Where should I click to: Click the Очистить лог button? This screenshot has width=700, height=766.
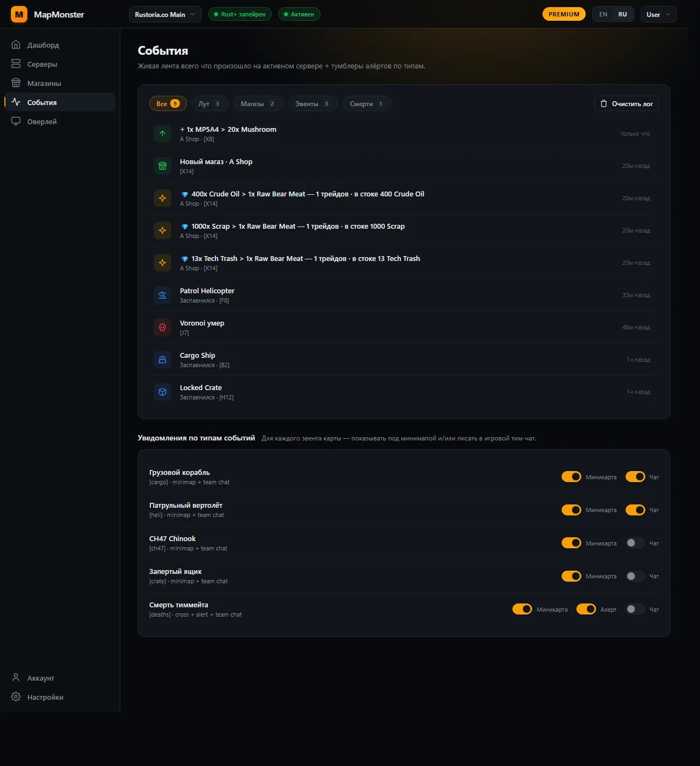(626, 103)
